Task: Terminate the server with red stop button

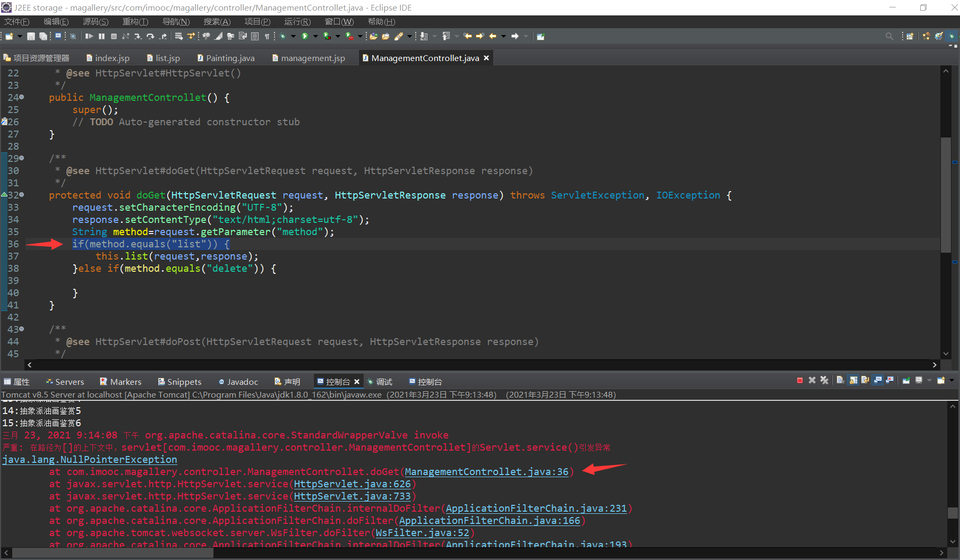Action: 800,381
